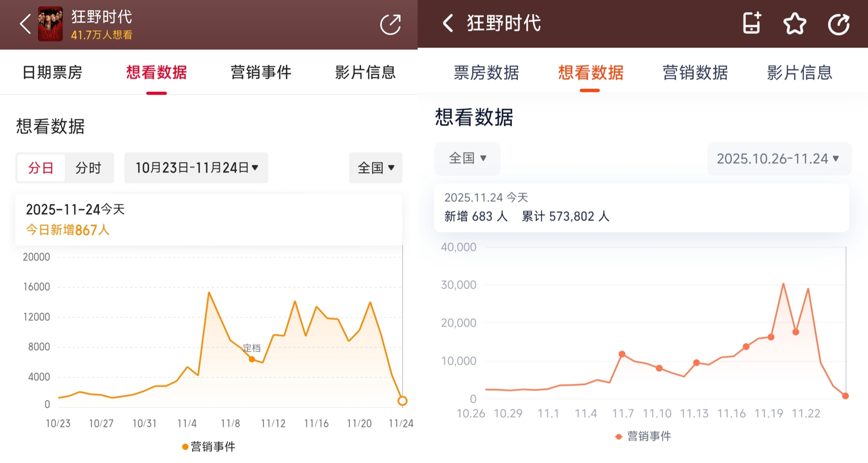The width and height of the screenshot is (868, 463).
Task: Tap the add-to-home-screen icon on right screen
Action: [751, 24]
